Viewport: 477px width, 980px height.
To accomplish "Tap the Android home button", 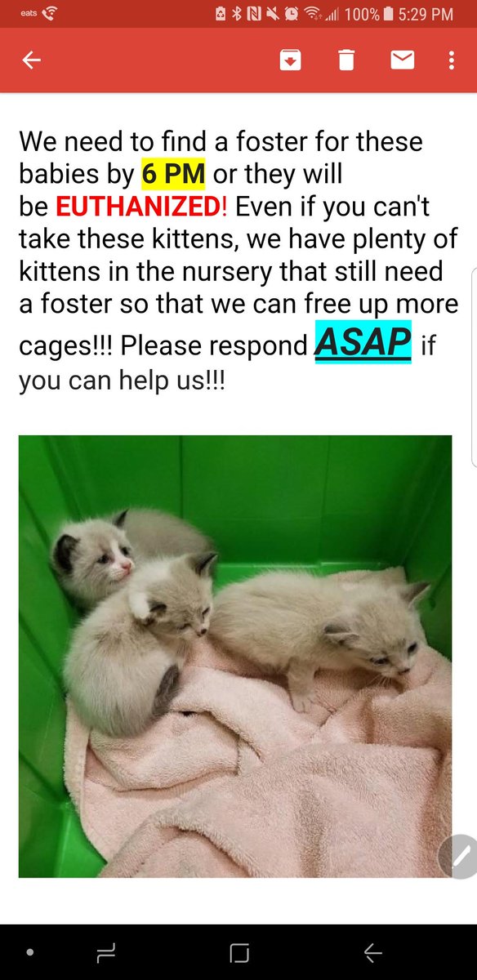I will click(x=239, y=952).
